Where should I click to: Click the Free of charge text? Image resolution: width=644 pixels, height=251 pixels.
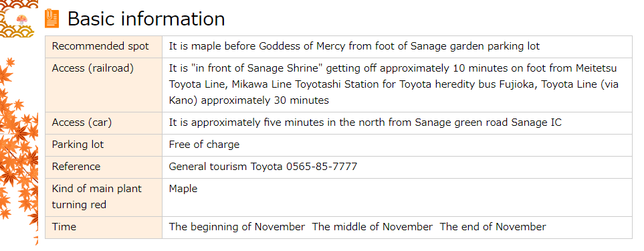[204, 145]
